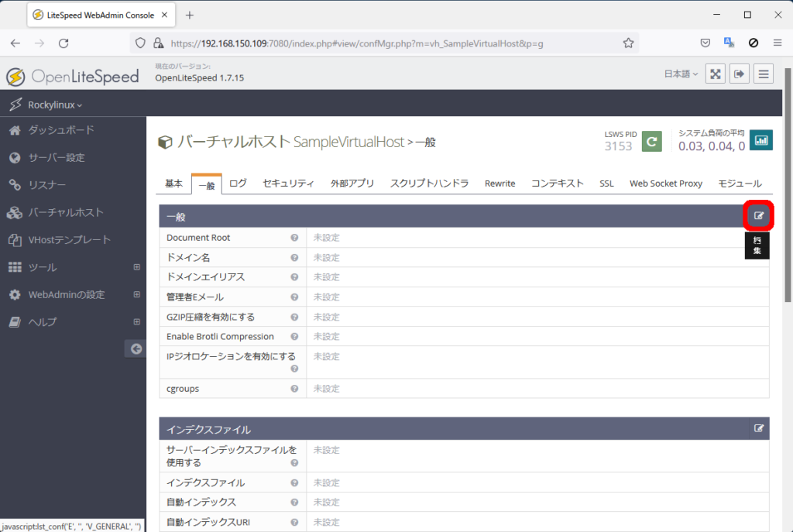Open the real-time stats chart icon
This screenshot has height=532, width=793.
click(x=761, y=141)
